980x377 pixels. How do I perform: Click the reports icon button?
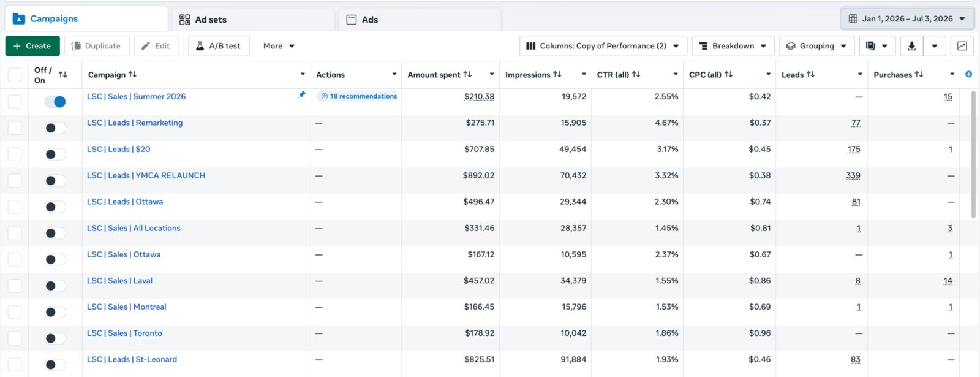[871, 46]
